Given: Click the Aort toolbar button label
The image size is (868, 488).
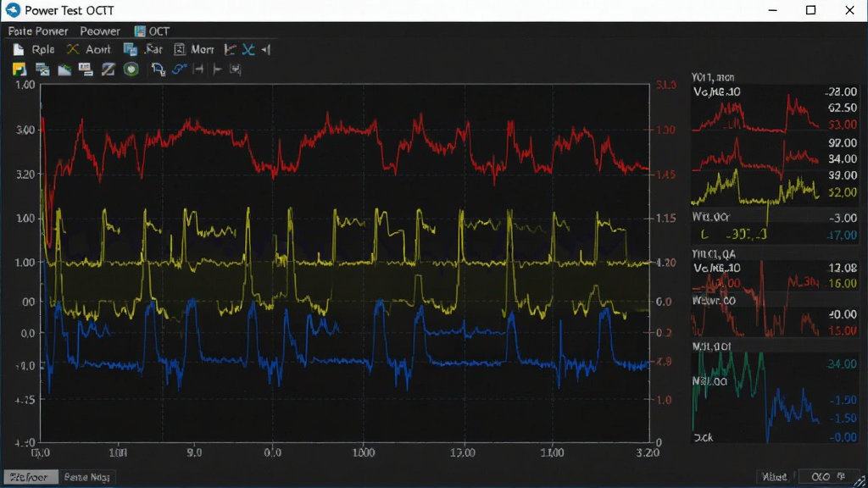Looking at the screenshot, I should click(x=98, y=50).
